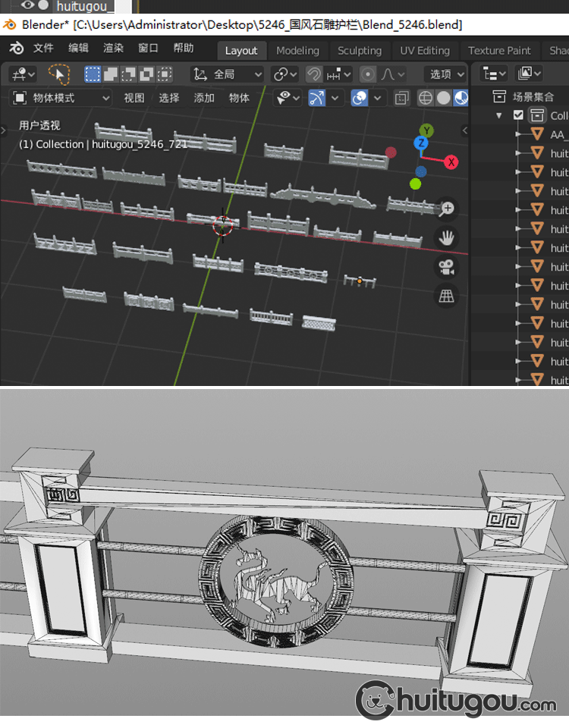Viewport: 569px width, 728px height.
Task: Click the Blender logo menu icon
Action: tap(17, 49)
